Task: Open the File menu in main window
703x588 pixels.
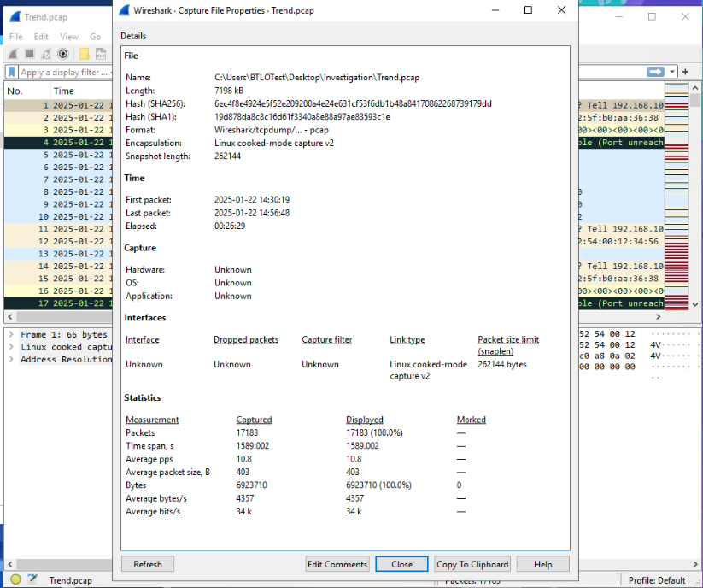Action: coord(15,37)
